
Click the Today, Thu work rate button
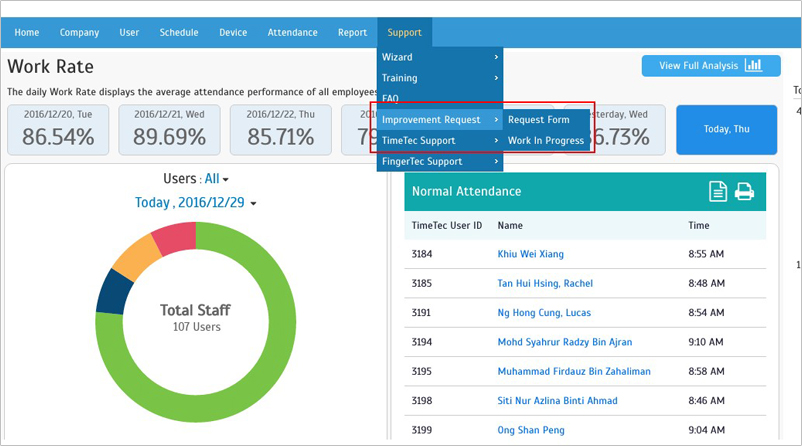point(726,129)
